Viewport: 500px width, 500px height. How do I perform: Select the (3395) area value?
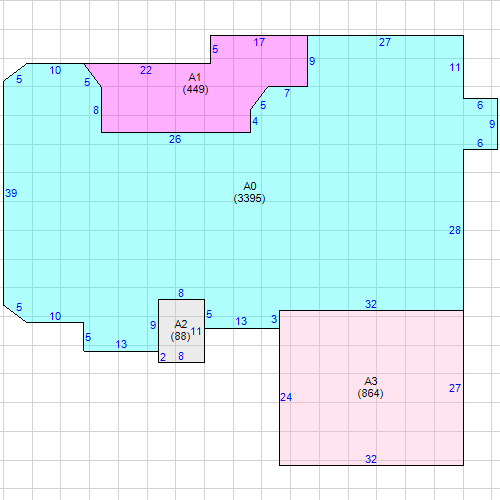pos(249,198)
